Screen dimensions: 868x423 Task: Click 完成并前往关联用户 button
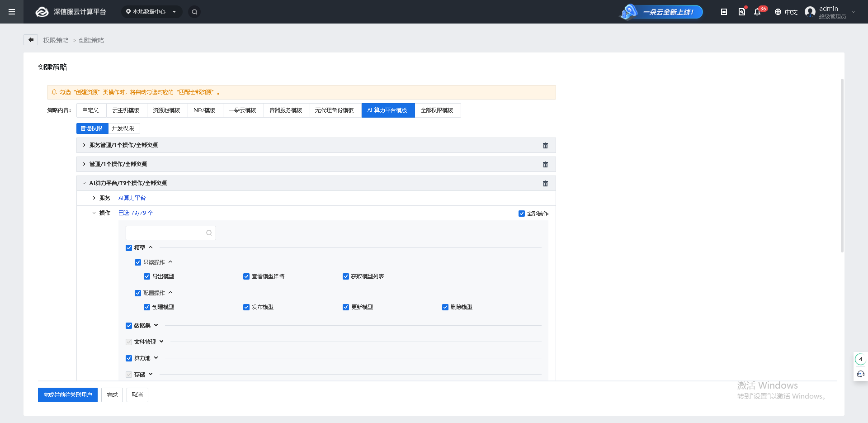click(x=68, y=395)
